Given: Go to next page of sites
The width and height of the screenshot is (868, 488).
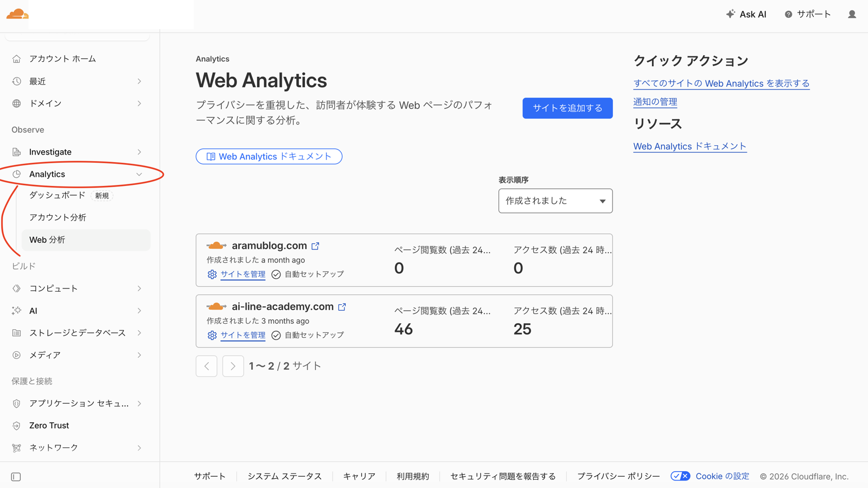Looking at the screenshot, I should coord(233,367).
